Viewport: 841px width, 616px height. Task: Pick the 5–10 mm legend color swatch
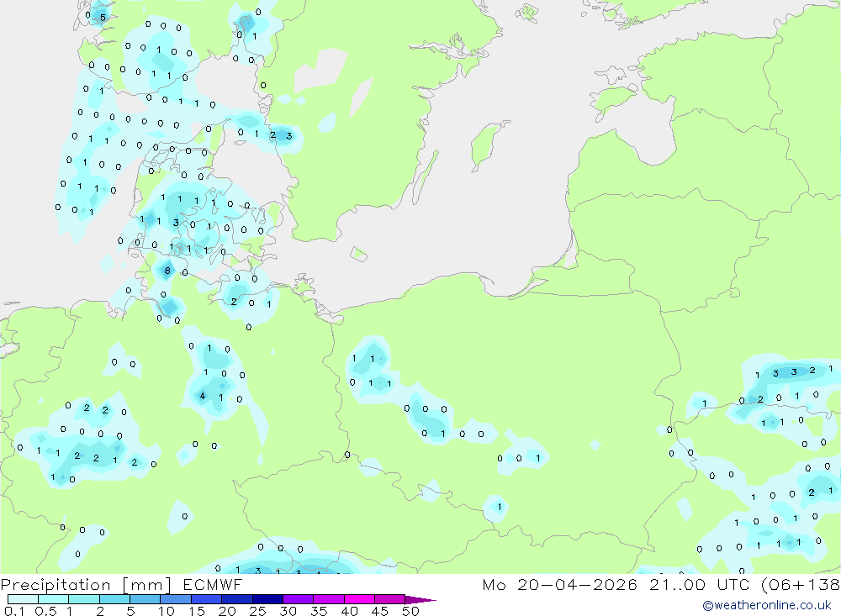145,599
